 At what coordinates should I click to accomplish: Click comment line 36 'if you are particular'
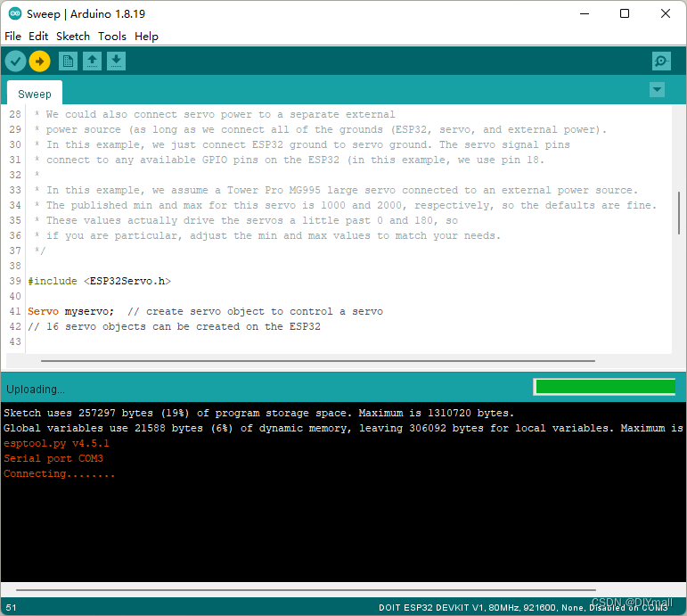(267, 236)
